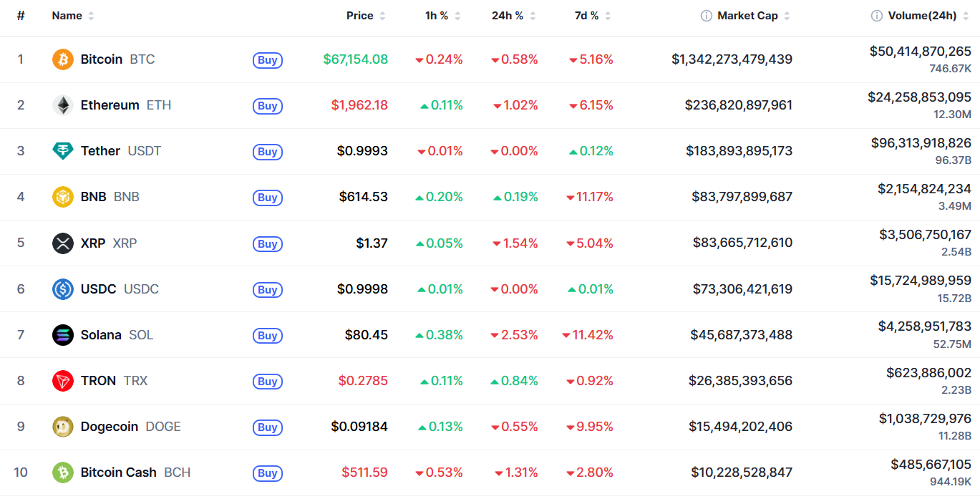Click the Ethereum diamond logo icon
This screenshot has width=980, height=499.
pyautogui.click(x=63, y=105)
